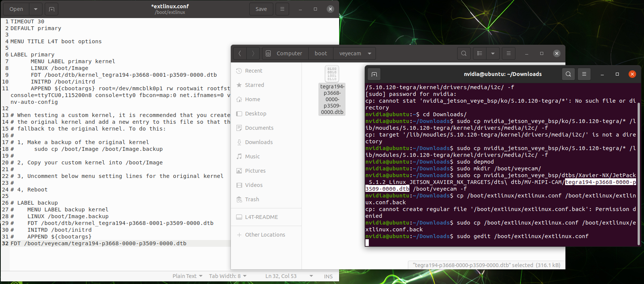Click the search icon in file manager
Image resolution: width=644 pixels, height=284 pixels.
[x=464, y=53]
